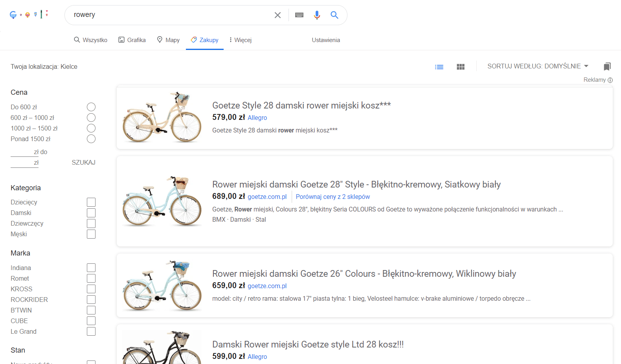The height and width of the screenshot is (364, 621).
Task: Open the Google logo homepage link
Action: tap(29, 15)
